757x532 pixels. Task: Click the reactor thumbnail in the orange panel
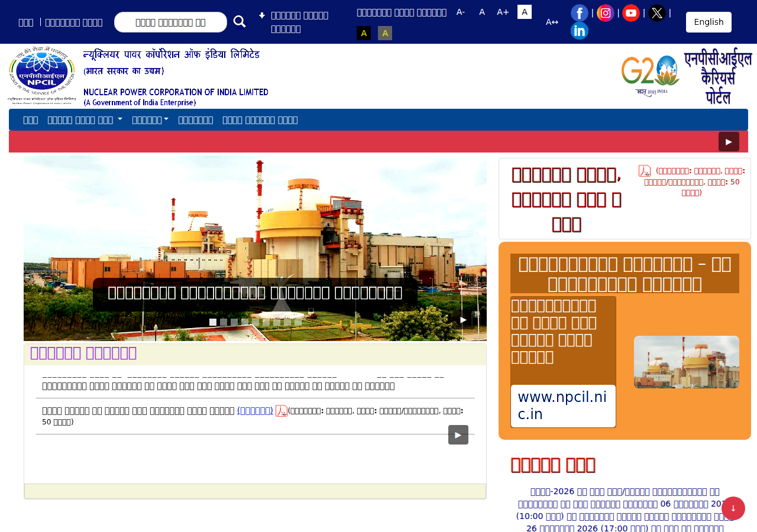[687, 362]
